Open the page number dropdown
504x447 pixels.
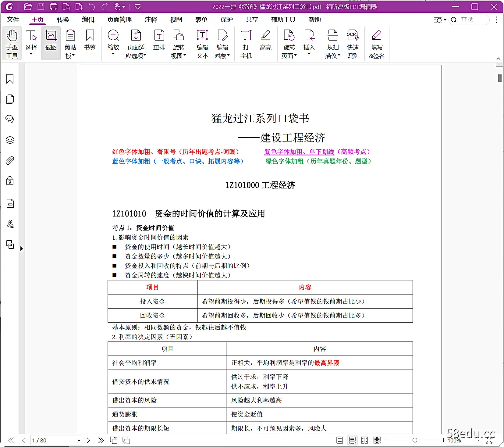point(79,440)
